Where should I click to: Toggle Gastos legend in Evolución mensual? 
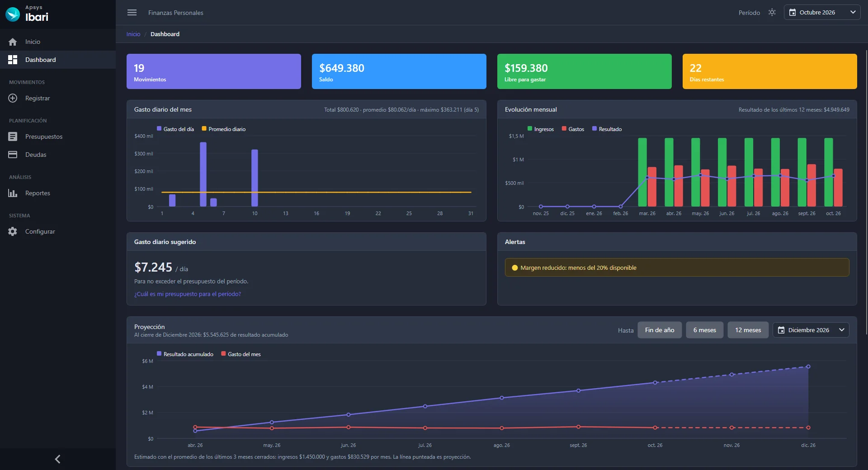(x=573, y=129)
